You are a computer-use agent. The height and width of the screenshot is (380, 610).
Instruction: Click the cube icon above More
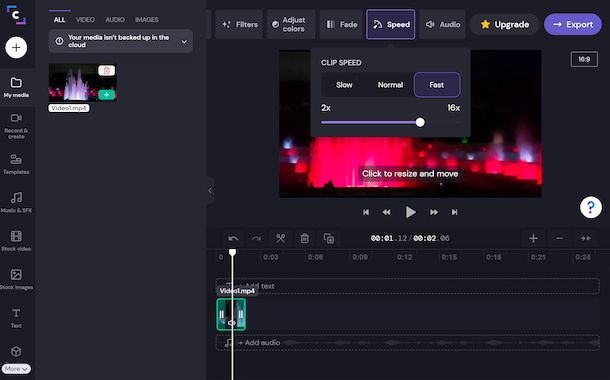(16, 352)
